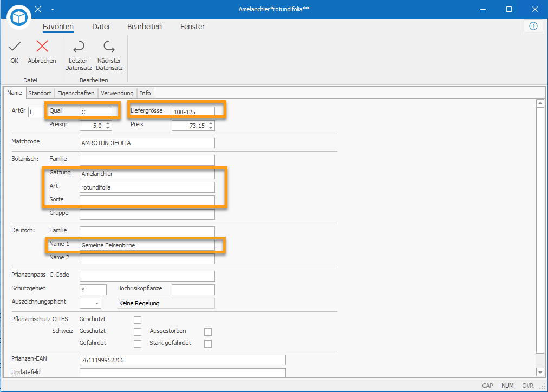Increase the Preis value with up arrow
This screenshot has width=548, height=392.
[211, 123]
